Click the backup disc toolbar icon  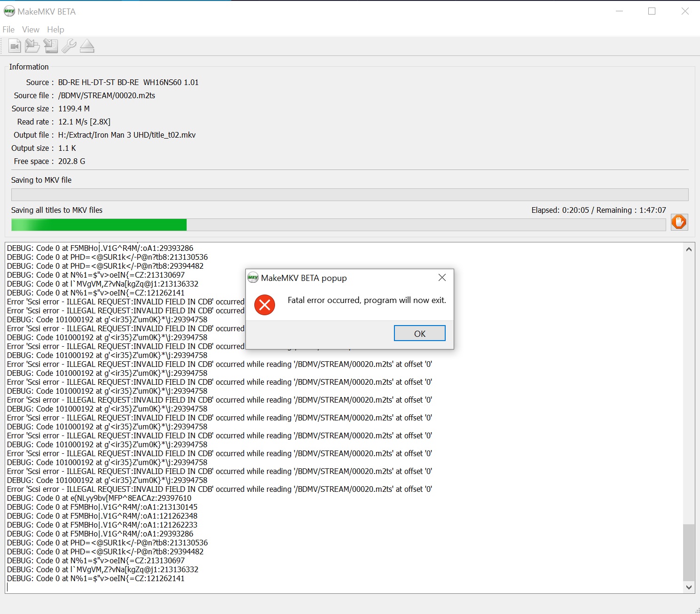click(x=51, y=46)
